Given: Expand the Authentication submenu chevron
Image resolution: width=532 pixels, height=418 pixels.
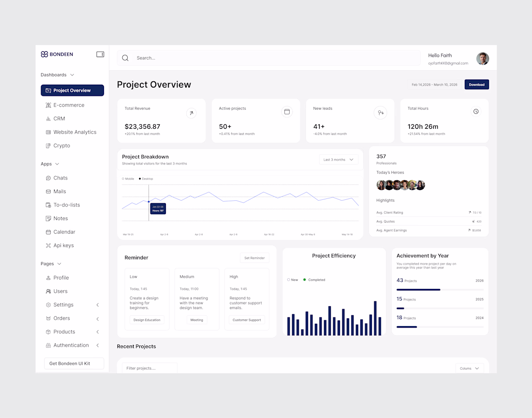Looking at the screenshot, I should tap(97, 345).
